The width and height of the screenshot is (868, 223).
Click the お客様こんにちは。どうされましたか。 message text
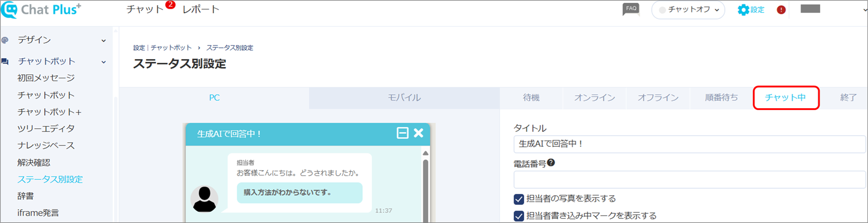(x=299, y=173)
